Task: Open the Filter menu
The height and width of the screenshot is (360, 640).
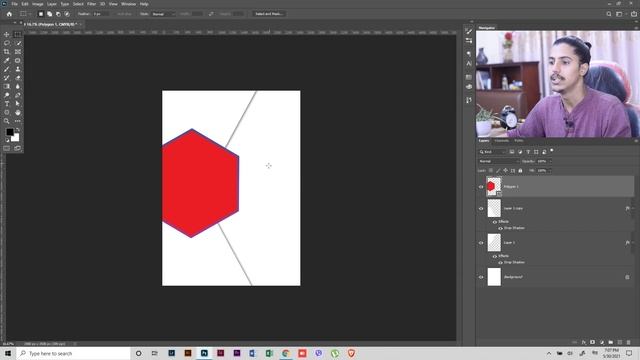Action: coord(91,4)
